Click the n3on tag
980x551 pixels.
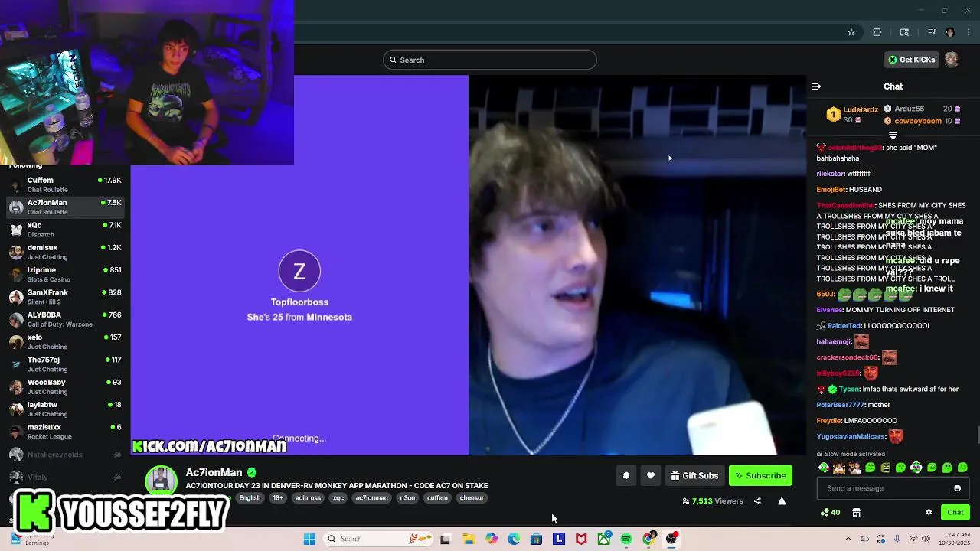[x=407, y=498]
